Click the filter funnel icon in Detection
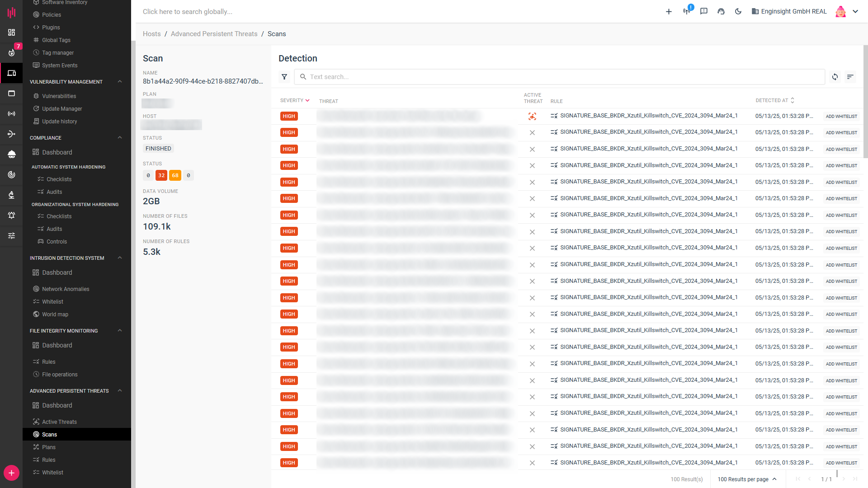This screenshot has height=488, width=868. tap(284, 77)
